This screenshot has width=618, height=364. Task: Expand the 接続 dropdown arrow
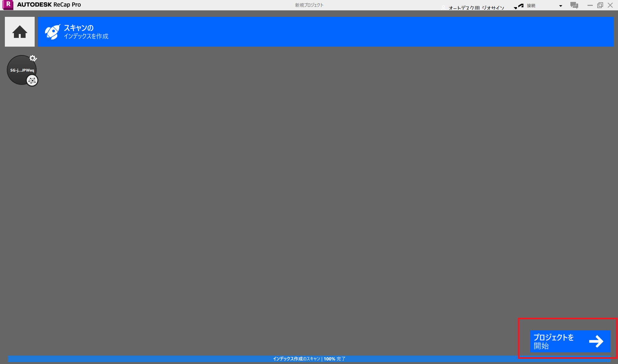[561, 6]
